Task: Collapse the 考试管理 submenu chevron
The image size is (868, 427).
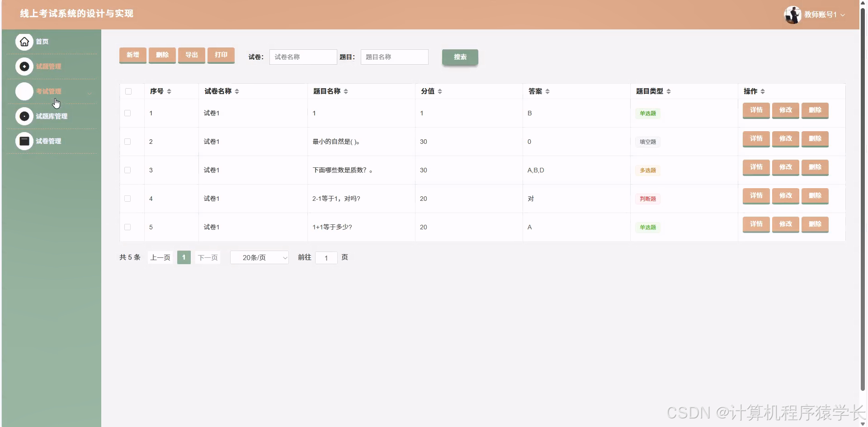Action: 90,94
